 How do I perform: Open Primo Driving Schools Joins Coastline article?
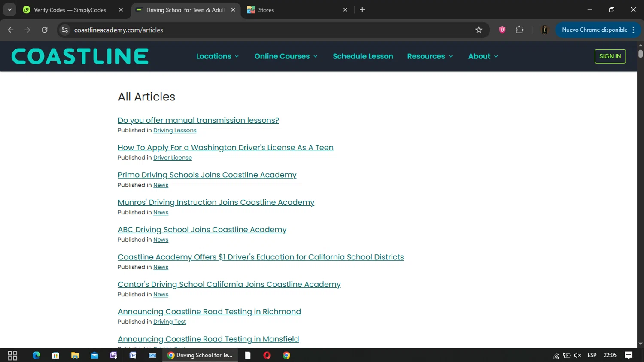point(207,175)
